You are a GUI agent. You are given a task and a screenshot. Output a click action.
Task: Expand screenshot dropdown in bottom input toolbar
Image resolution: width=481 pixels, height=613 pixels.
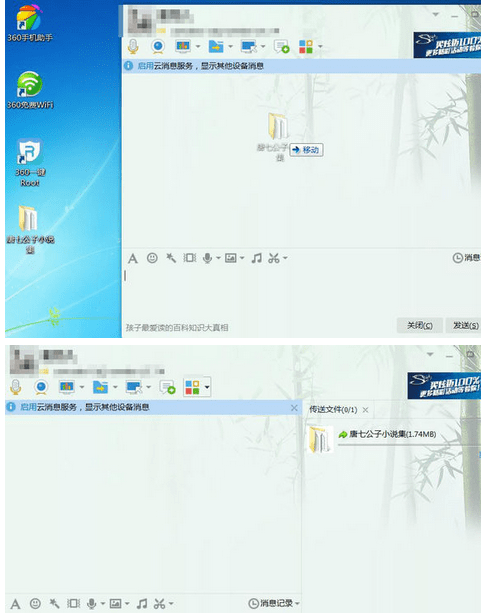point(171,604)
